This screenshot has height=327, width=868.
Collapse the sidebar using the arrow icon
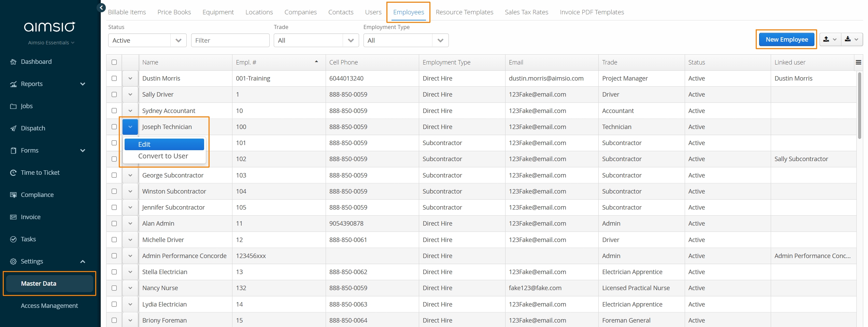coord(101,8)
